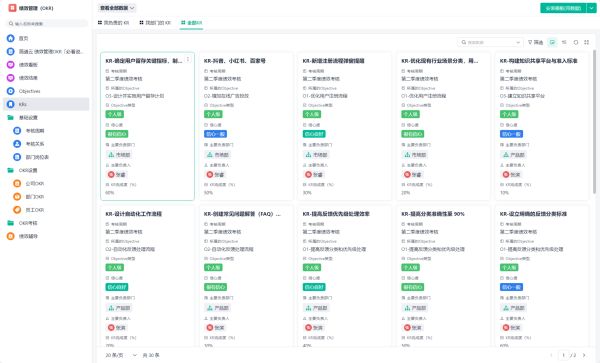Click O5-建立知识共享平台 objective text
This screenshot has width=600, height=363.
(522, 96)
